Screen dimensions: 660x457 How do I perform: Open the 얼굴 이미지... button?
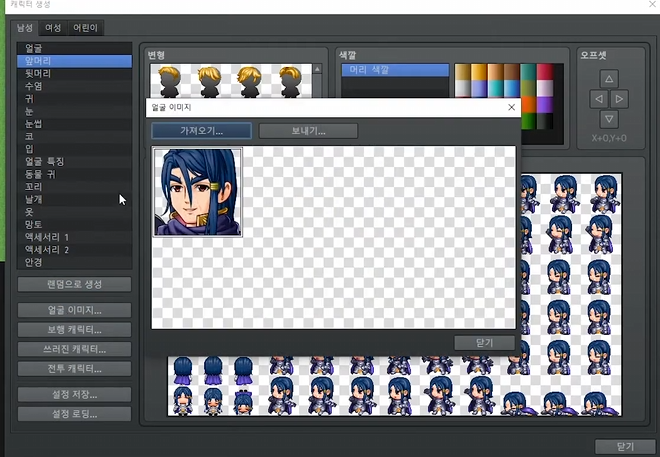tap(75, 311)
